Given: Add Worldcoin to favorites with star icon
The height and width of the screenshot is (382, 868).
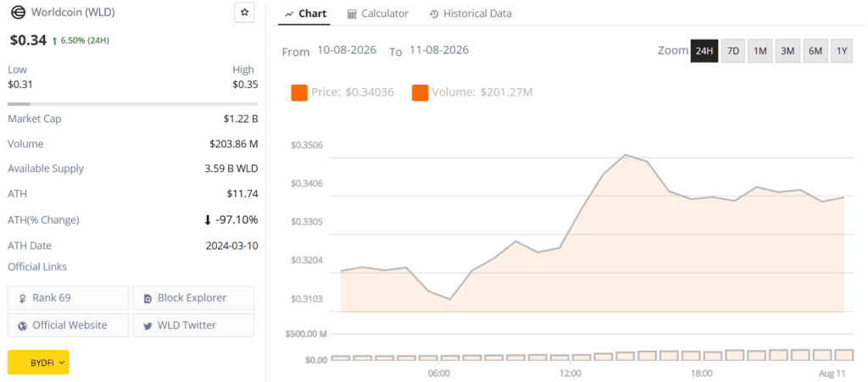Looking at the screenshot, I should pyautogui.click(x=245, y=12).
